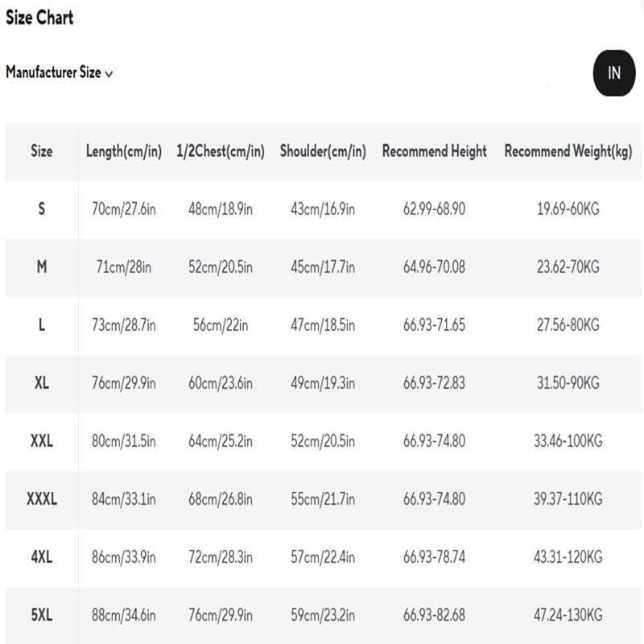
Task: Select the L size row label
Action: [x=42, y=325]
